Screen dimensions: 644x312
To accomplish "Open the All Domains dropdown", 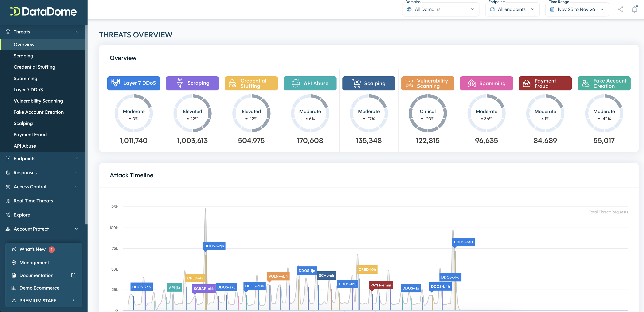I will [x=441, y=9].
